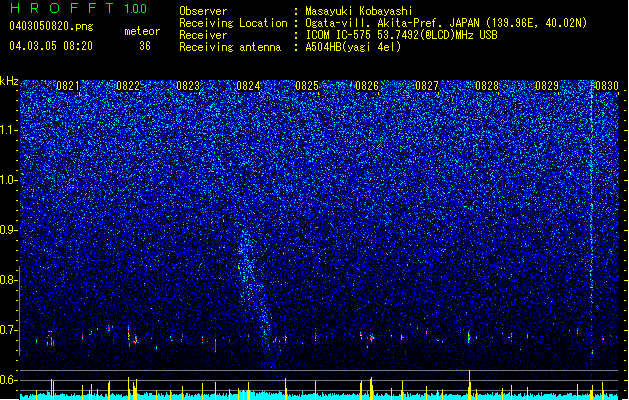
Task: Click the 1.0 kHz axis label
Action: 9,180
